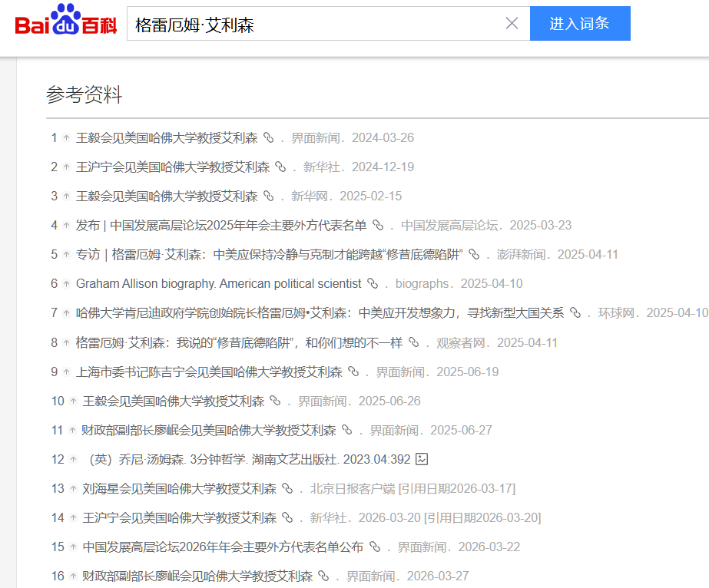The height and width of the screenshot is (588, 709).
Task: Jump up via arrow on reference 14
Action: (73, 518)
